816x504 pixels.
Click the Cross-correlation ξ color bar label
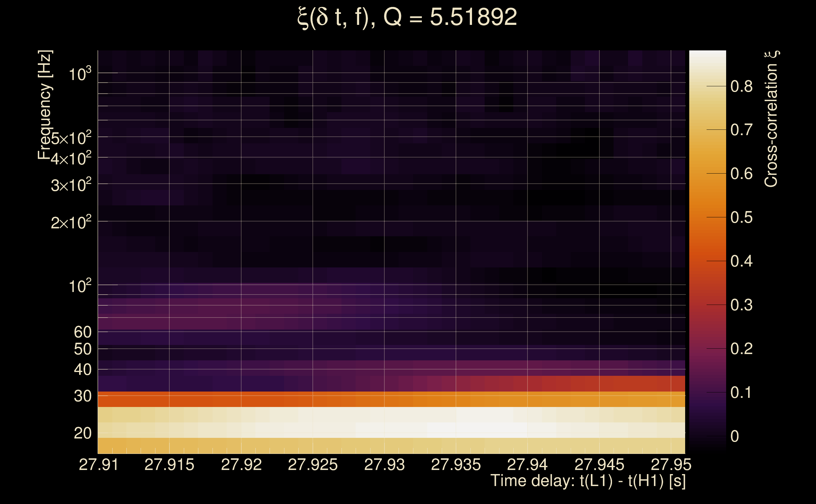[771, 119]
